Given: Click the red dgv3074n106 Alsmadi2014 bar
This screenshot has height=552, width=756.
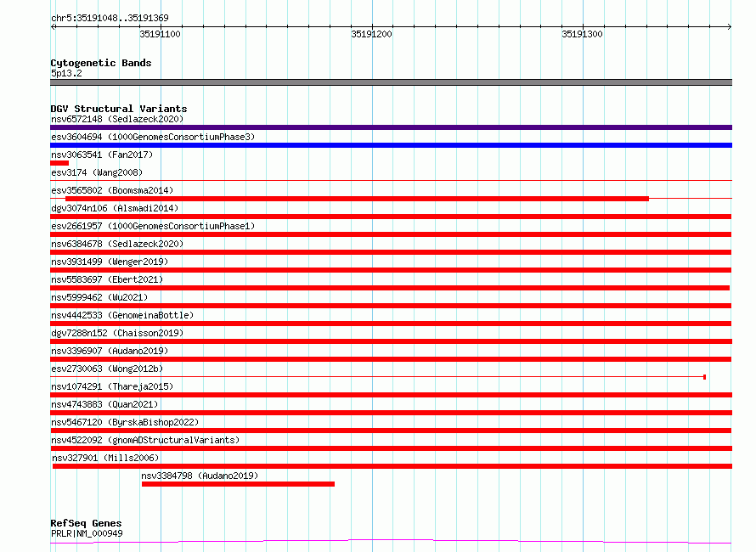Looking at the screenshot, I should tap(391, 217).
